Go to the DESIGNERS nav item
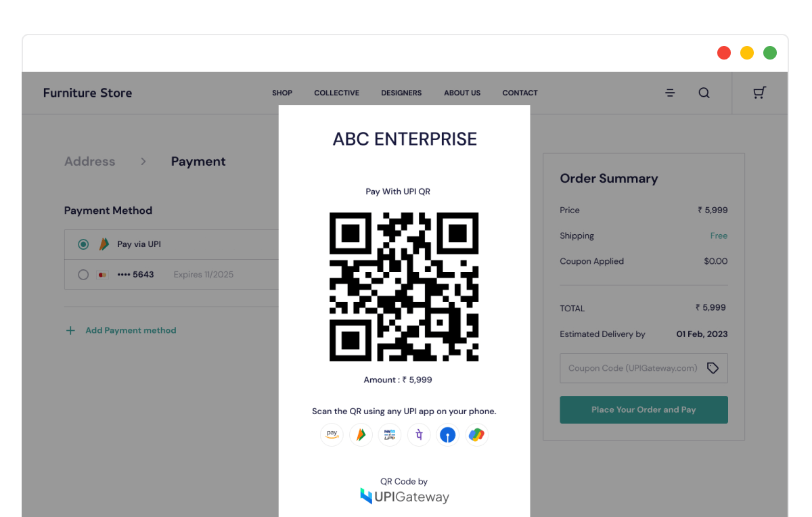812x517 pixels. tap(401, 93)
